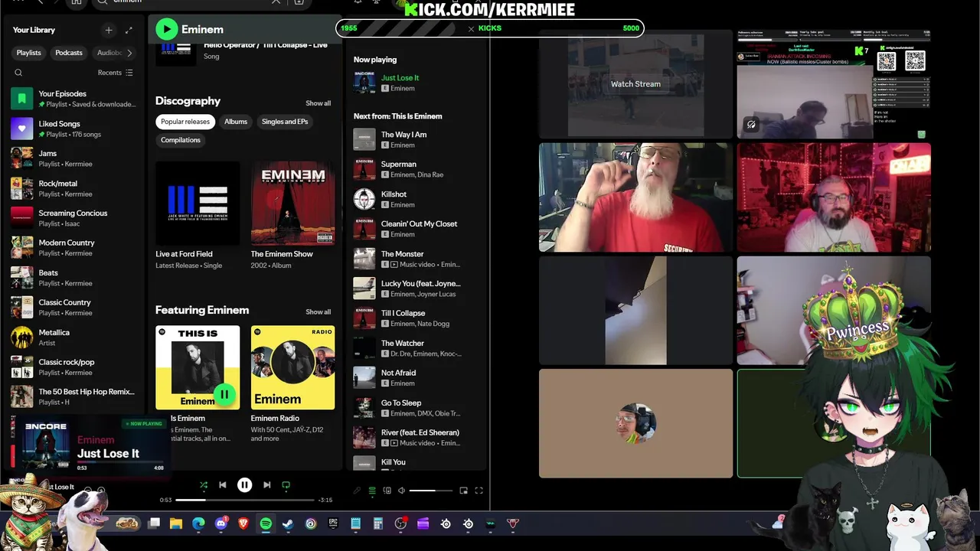Open the Jams playlist

[x=73, y=158]
